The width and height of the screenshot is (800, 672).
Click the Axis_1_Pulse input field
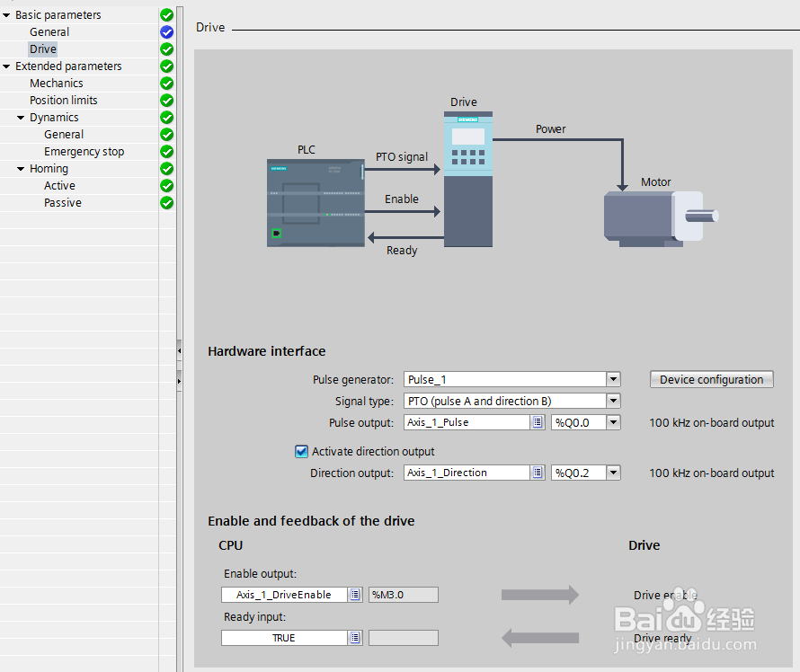(467, 422)
